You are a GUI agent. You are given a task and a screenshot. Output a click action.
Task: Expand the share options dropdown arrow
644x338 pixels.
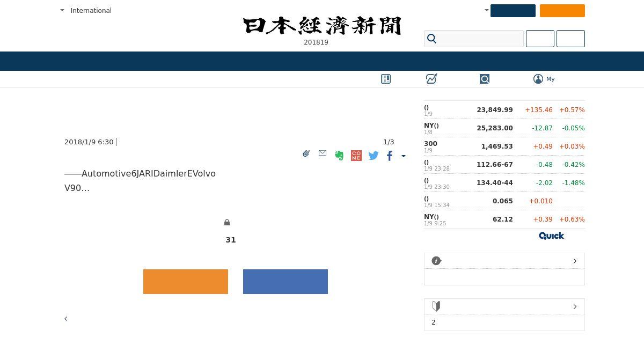(404, 156)
